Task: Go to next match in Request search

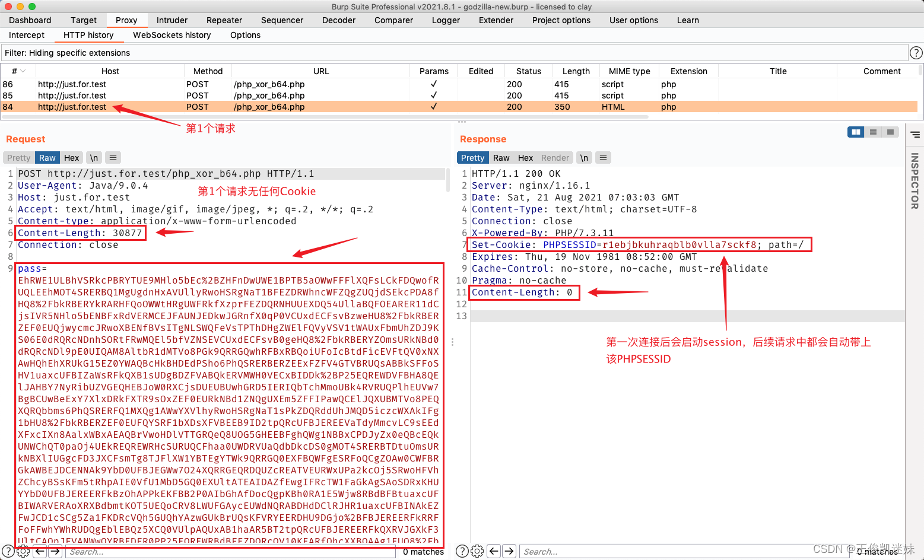Action: coord(55,552)
